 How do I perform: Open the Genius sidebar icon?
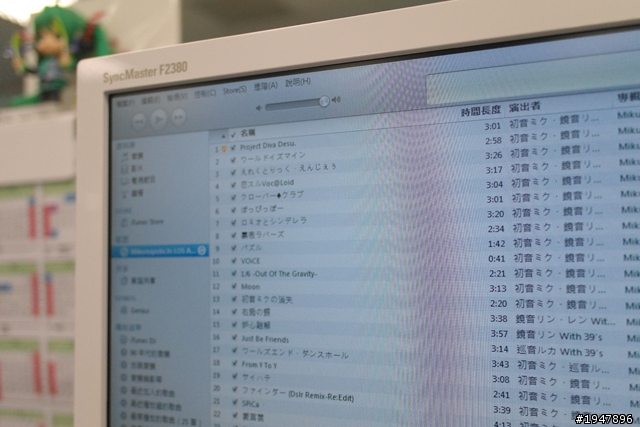coord(124,311)
